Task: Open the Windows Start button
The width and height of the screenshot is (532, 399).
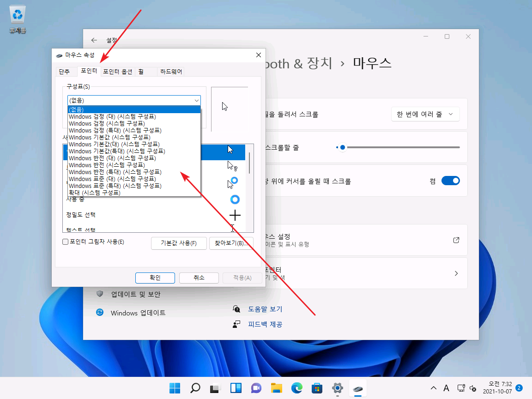Action: click(x=175, y=388)
